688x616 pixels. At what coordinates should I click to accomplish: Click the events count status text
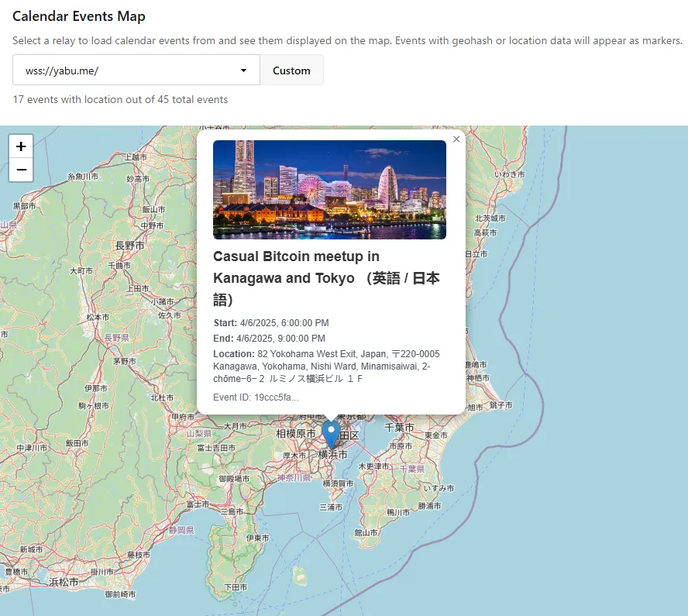120,100
